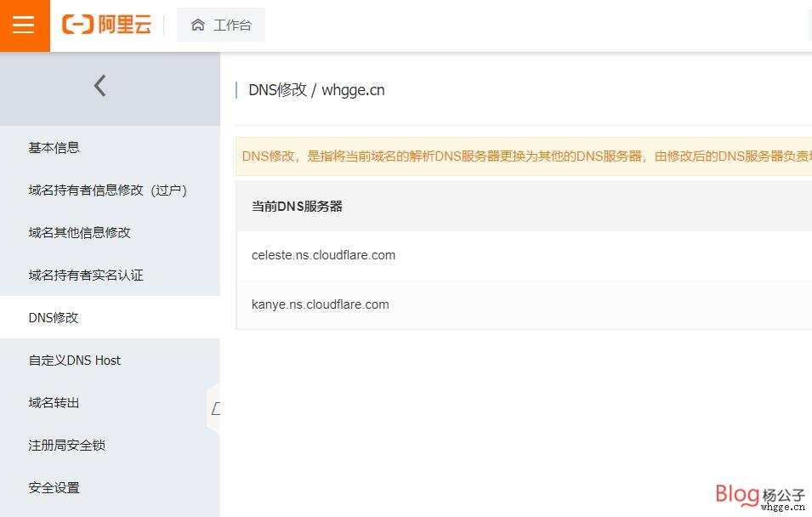Open 域名其他信息修改 in the sidebar
This screenshot has height=517, width=812.
coord(80,233)
